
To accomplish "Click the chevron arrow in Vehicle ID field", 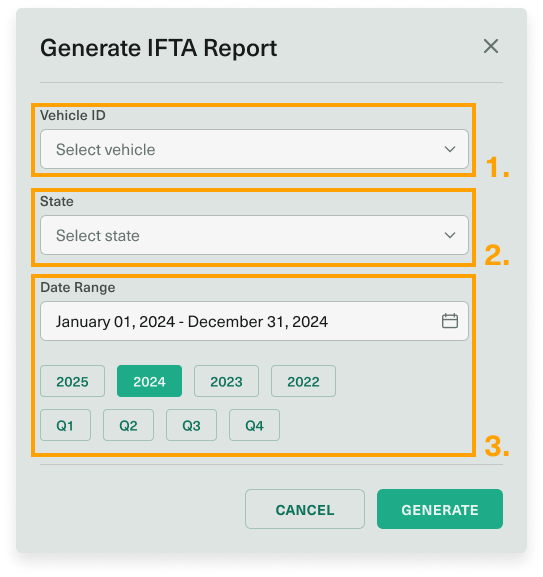I will point(450,149).
